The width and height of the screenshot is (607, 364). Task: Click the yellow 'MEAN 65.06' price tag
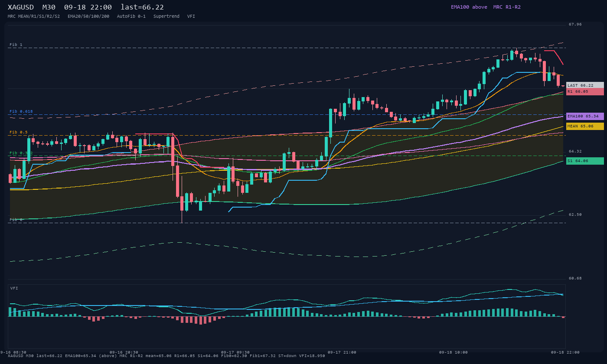(585, 126)
